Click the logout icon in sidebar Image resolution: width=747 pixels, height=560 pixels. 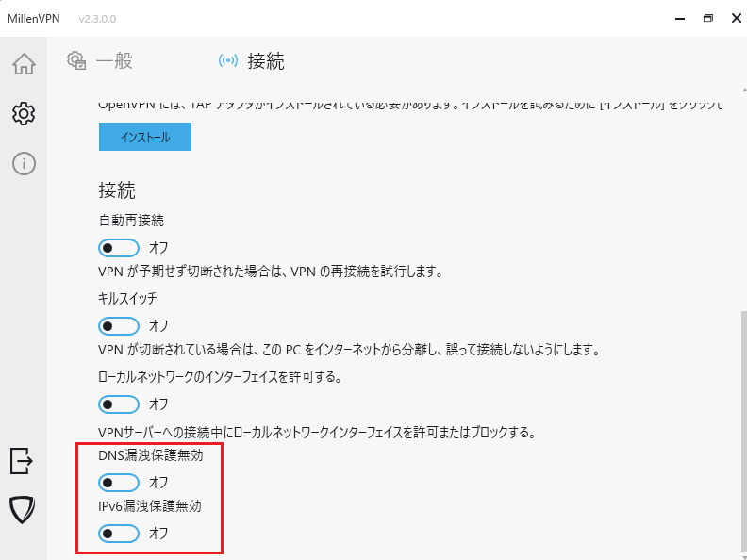(x=22, y=461)
